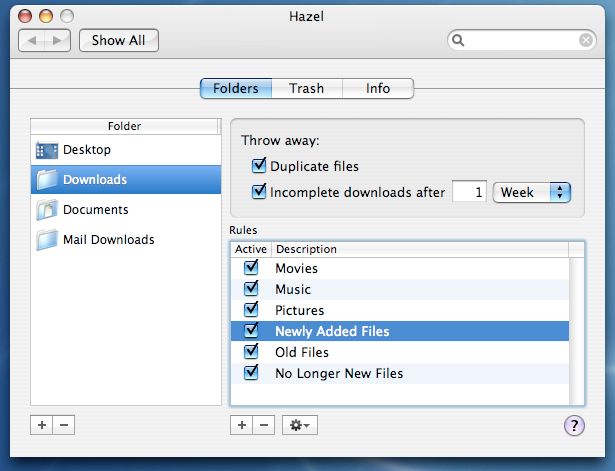Click the Show All button

click(x=119, y=40)
